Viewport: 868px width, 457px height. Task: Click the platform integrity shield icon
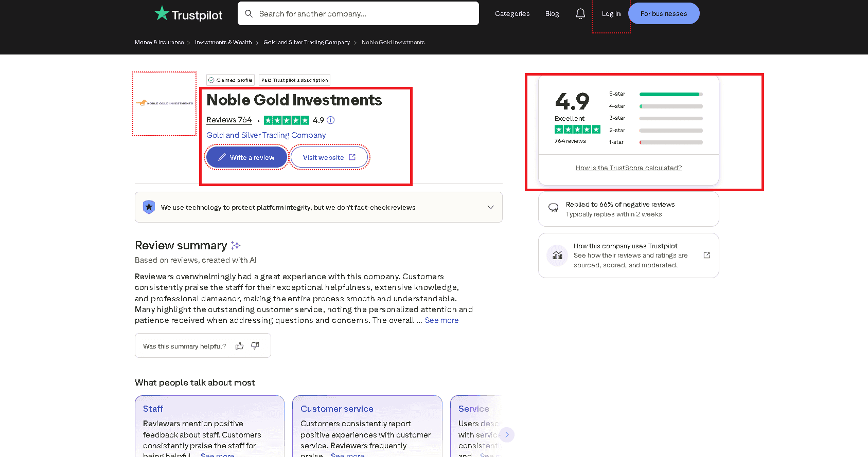tap(149, 207)
